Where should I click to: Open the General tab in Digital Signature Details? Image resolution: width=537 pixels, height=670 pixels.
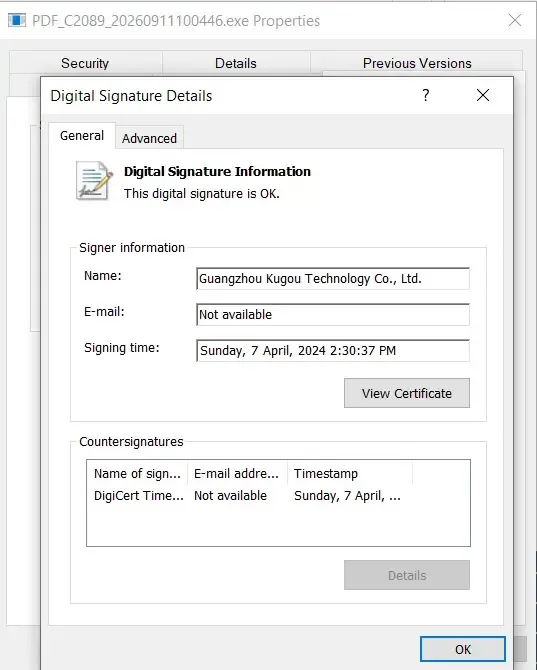82,136
